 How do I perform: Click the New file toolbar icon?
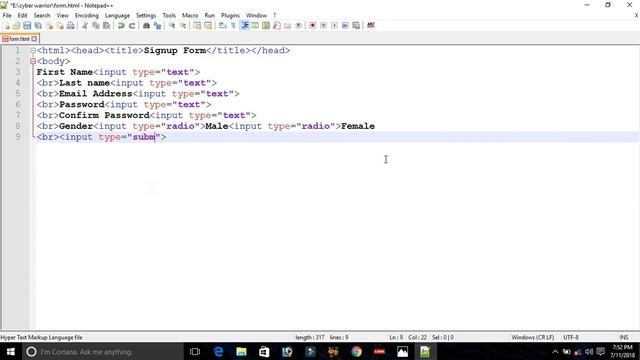click(7, 25)
